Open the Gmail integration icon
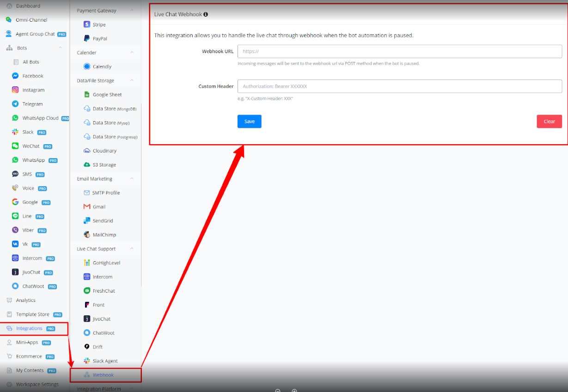 click(x=87, y=207)
